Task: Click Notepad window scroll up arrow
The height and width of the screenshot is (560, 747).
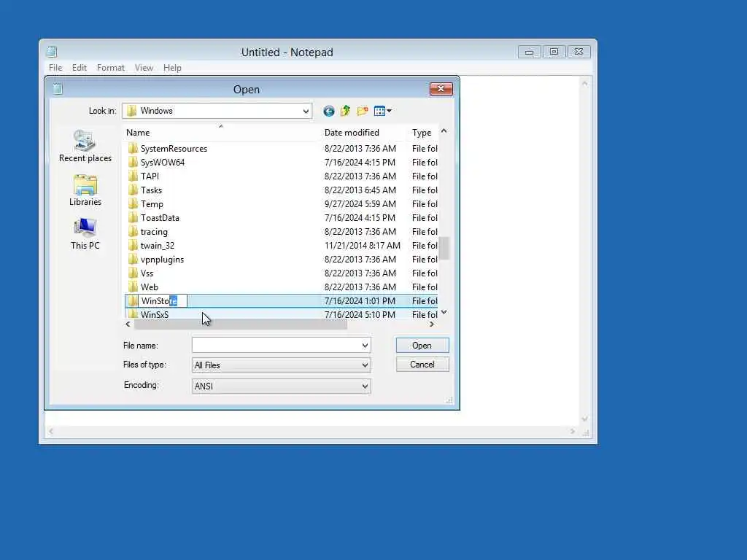Action: [x=584, y=84]
